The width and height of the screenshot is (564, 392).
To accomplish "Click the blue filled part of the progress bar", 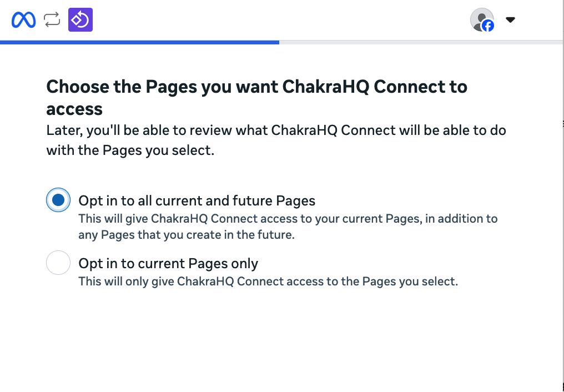I will tap(139, 42).
